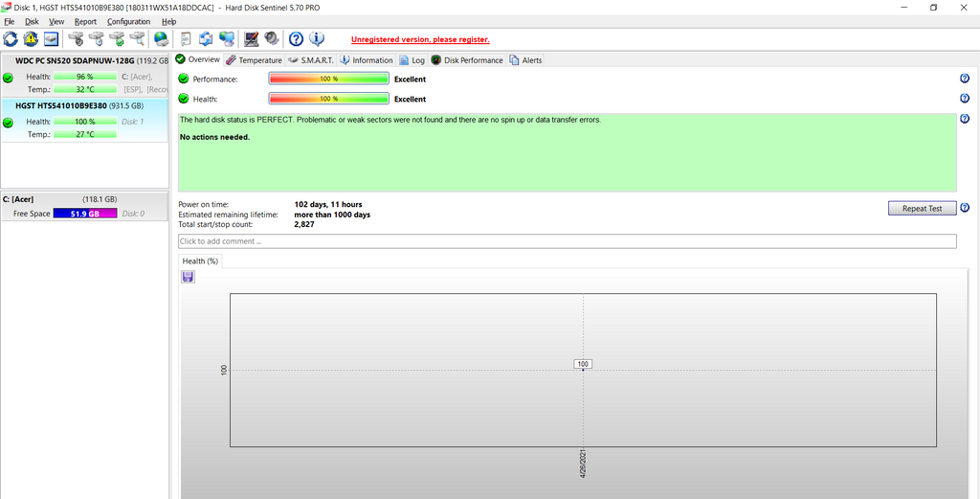Click the save floppy icon above health graph
This screenshot has height=499, width=980.
188,277
